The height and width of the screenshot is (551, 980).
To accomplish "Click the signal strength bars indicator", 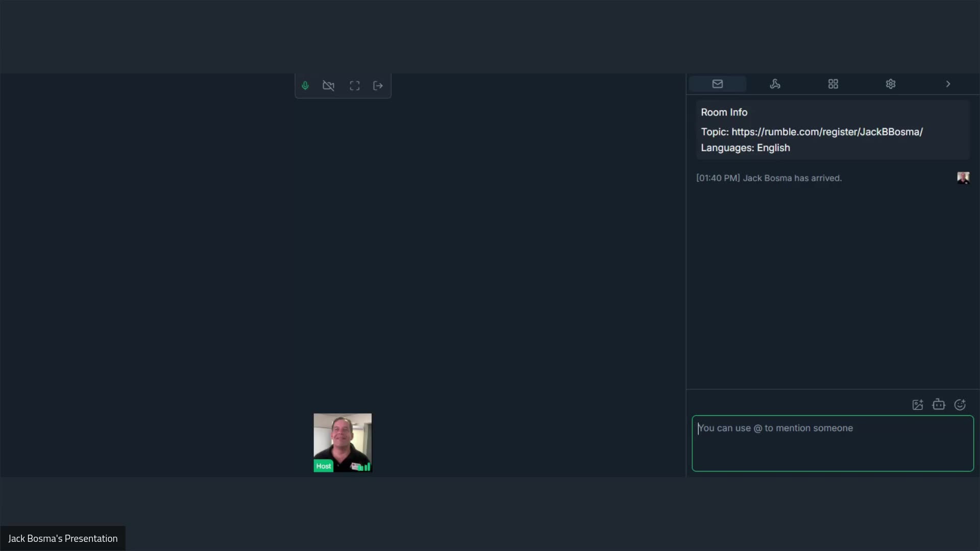I will (x=365, y=467).
